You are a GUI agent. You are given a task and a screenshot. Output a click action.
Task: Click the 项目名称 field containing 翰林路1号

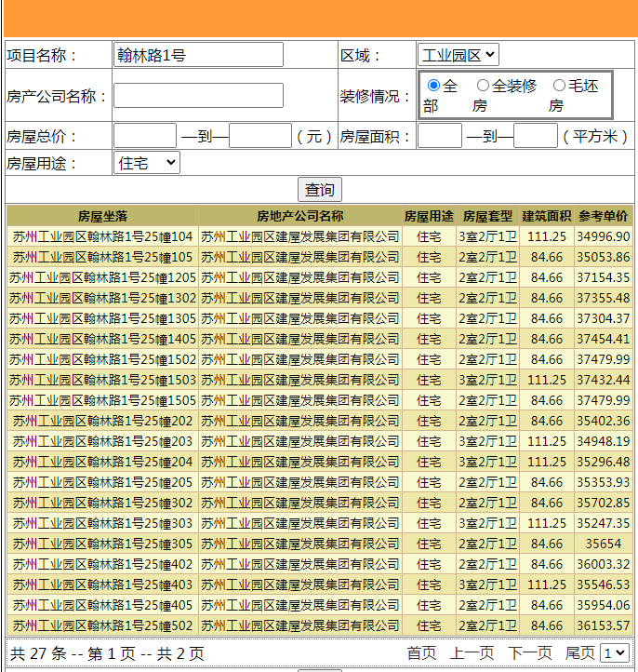point(198,55)
